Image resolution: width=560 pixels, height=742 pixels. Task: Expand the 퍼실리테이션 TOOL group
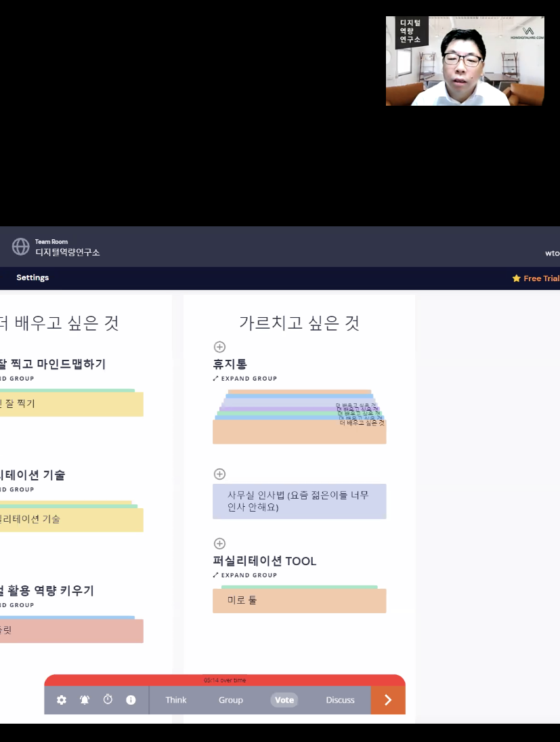pyautogui.click(x=245, y=575)
